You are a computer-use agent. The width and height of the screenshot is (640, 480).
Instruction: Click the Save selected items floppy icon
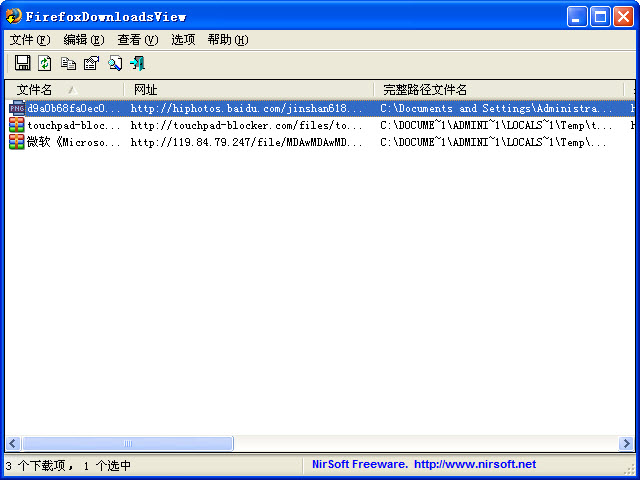point(22,63)
